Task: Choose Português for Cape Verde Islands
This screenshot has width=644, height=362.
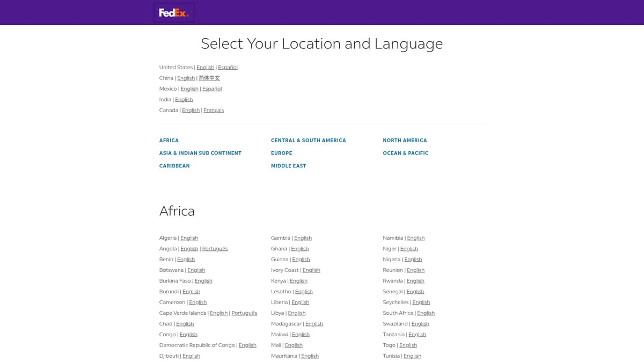Action: (x=244, y=313)
